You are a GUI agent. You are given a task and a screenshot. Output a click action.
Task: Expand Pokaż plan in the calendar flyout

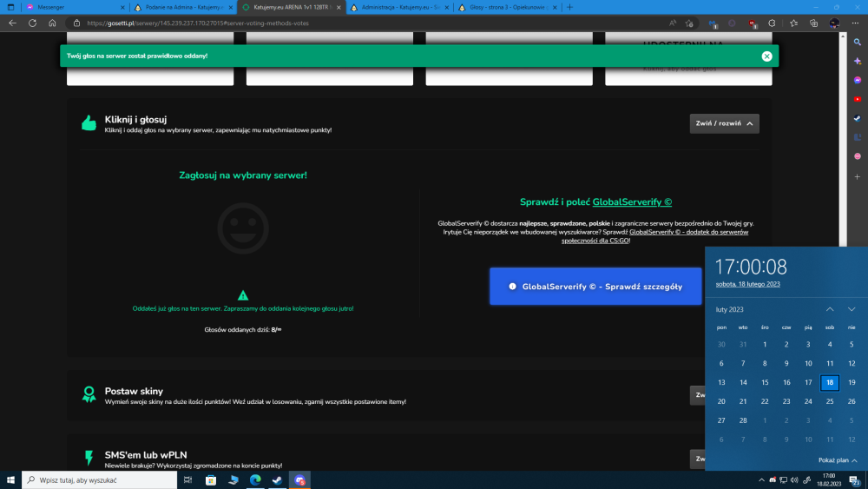click(838, 460)
